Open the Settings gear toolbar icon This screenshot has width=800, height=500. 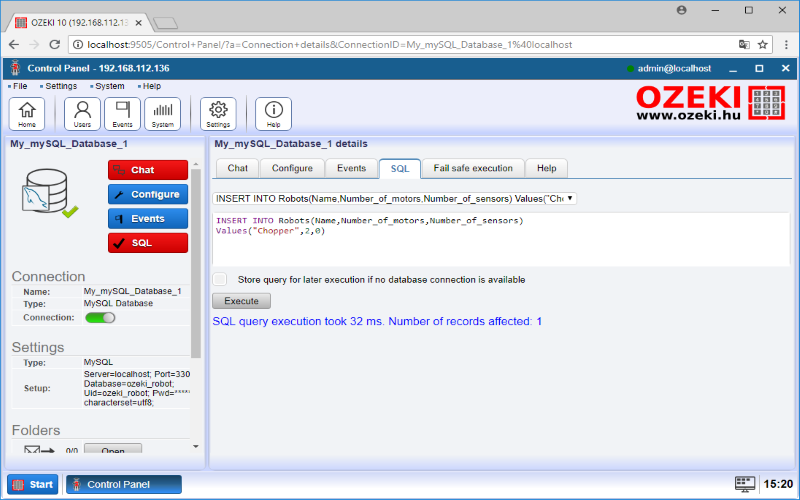click(x=218, y=114)
